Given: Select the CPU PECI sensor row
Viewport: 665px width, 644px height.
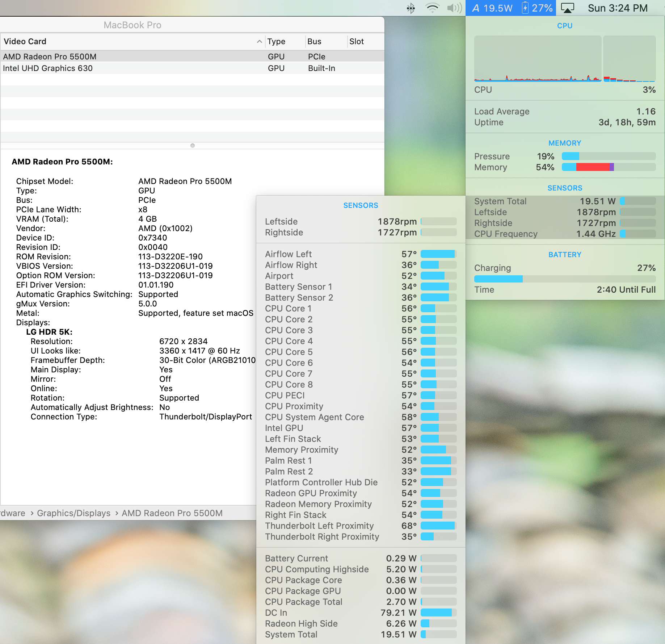Looking at the screenshot, I should coord(361,395).
